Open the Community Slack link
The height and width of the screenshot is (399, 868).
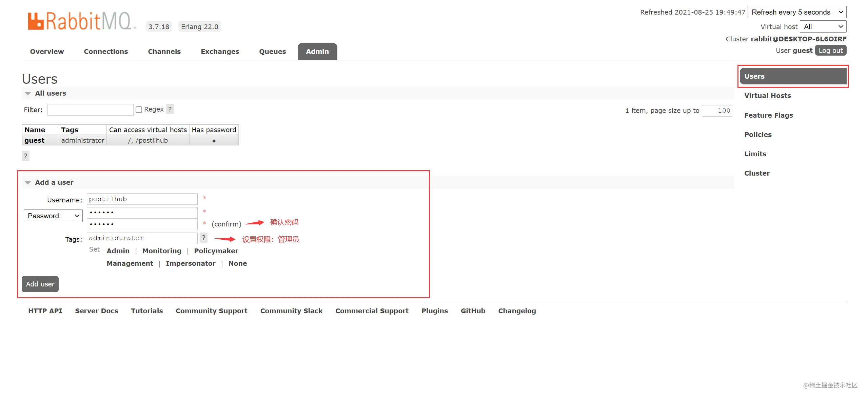tap(291, 311)
